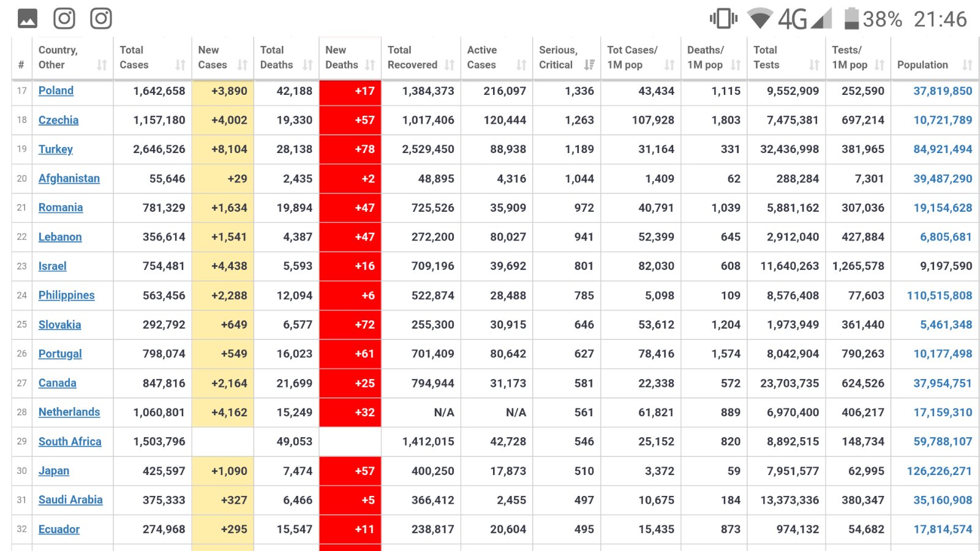Sort table by Total Cases arrows
Viewport: 980px width, 551px height.
click(x=180, y=65)
